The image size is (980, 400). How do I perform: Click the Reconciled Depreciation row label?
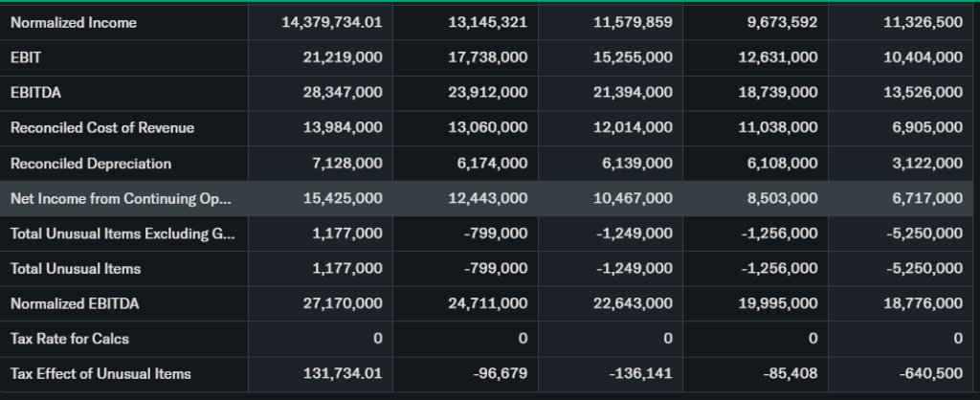click(x=91, y=164)
